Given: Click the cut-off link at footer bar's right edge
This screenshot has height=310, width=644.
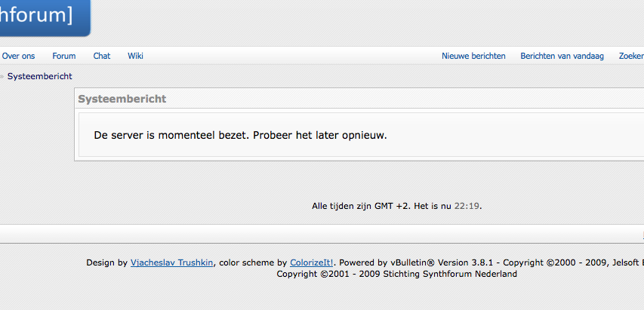Looking at the screenshot, I should click(642, 234).
